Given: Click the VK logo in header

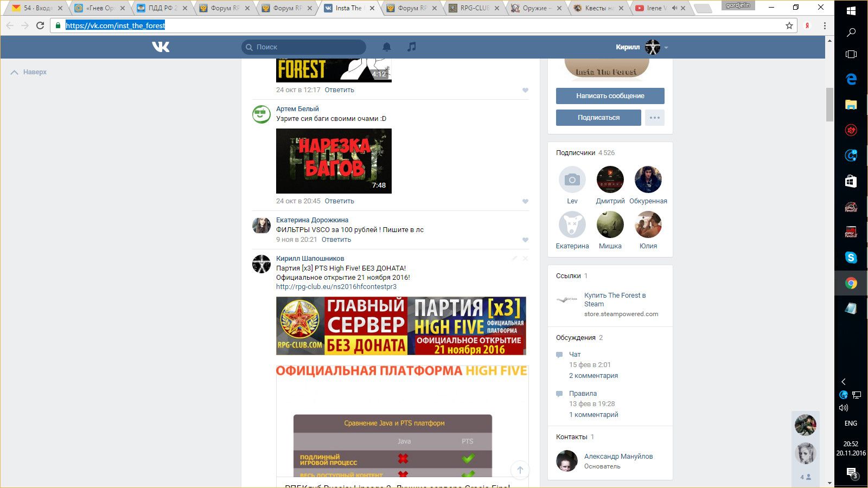Looking at the screenshot, I should tap(161, 47).
